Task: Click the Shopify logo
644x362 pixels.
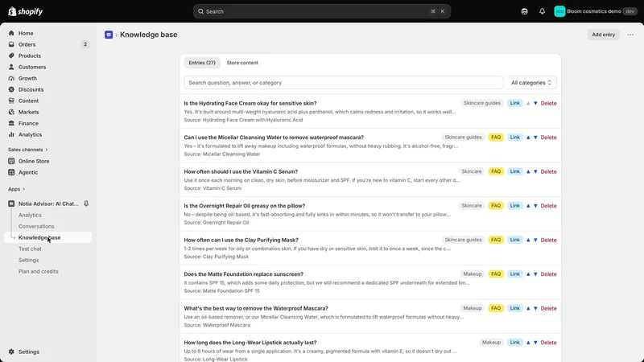Action: pos(26,11)
